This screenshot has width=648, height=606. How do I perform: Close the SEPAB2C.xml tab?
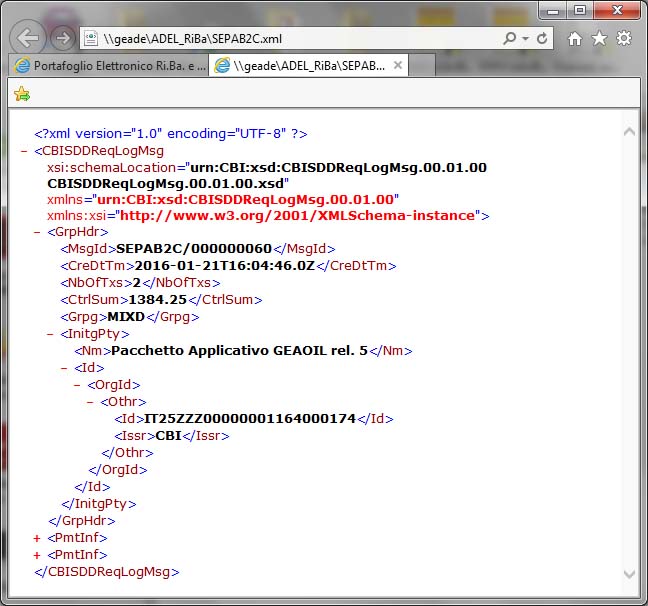[x=397, y=65]
